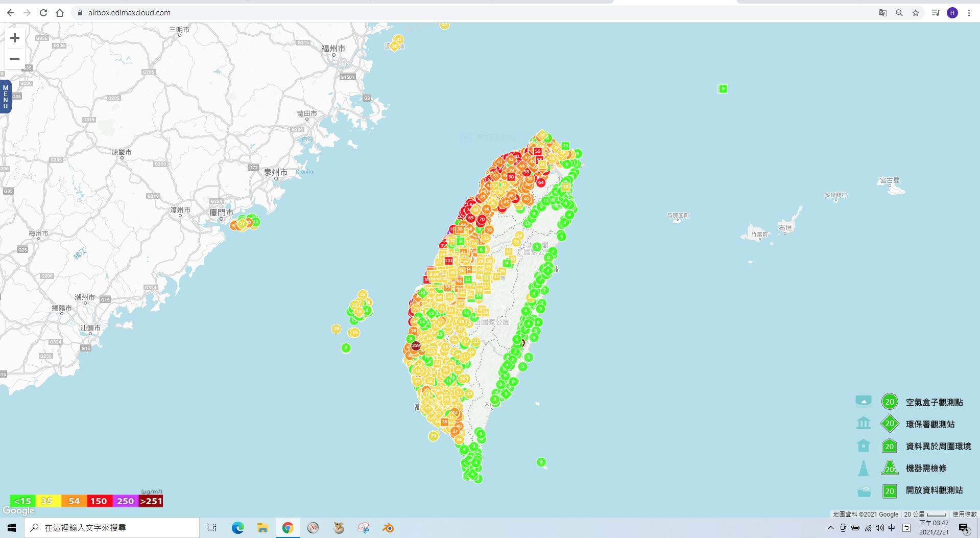Select the red 70 sensor marker

pos(482,219)
